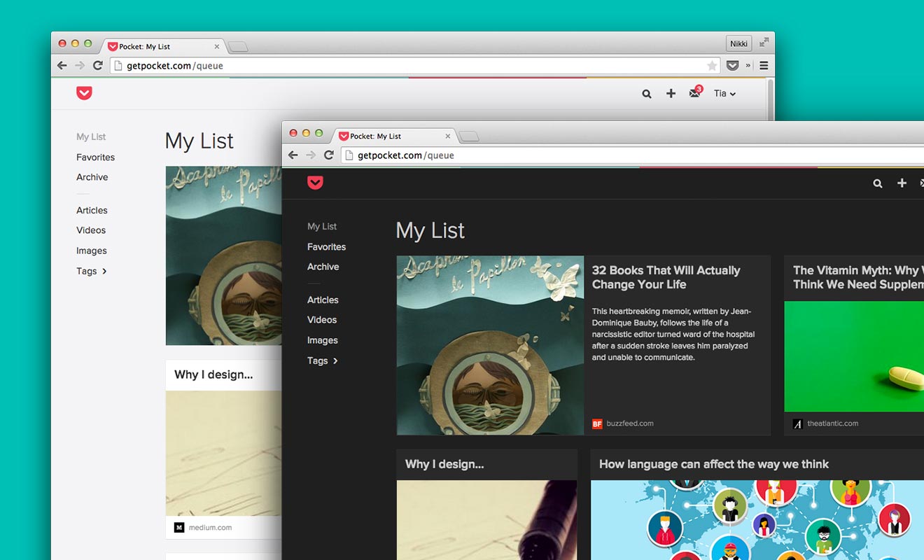Select Favorites in the dark sidebar
Image resolution: width=924 pixels, height=560 pixels.
(326, 246)
